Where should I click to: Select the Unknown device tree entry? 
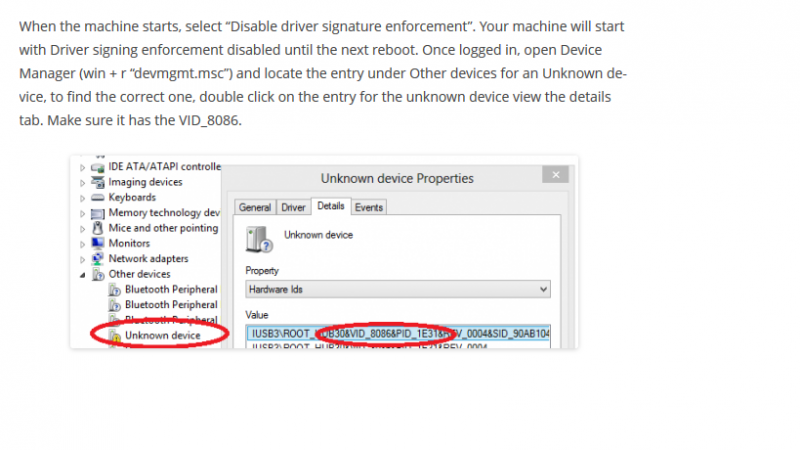click(x=162, y=334)
